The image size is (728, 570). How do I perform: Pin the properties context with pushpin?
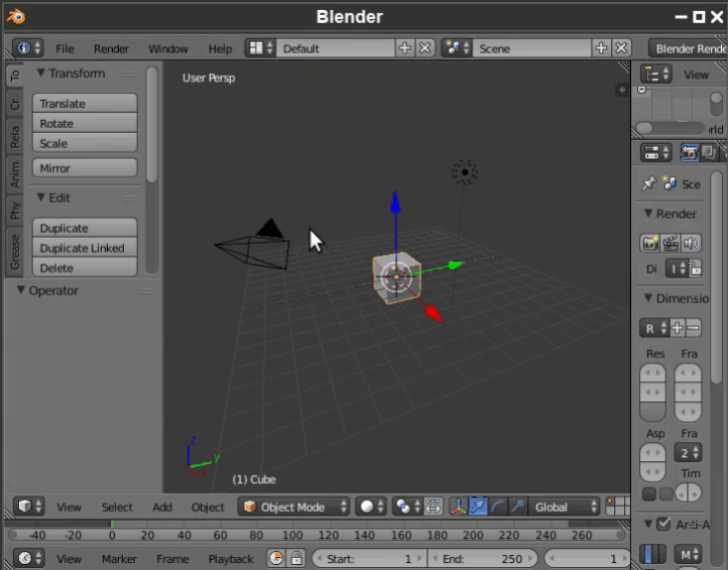648,184
